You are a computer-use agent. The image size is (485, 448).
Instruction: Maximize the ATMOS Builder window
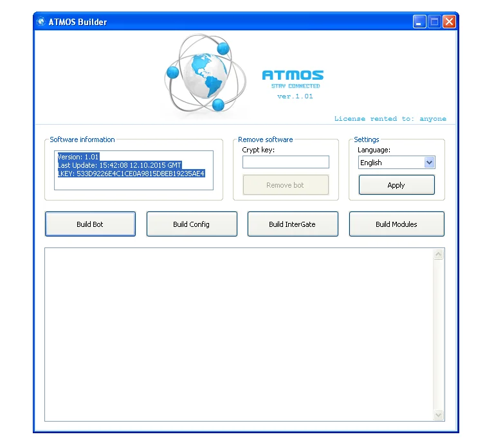(434, 22)
